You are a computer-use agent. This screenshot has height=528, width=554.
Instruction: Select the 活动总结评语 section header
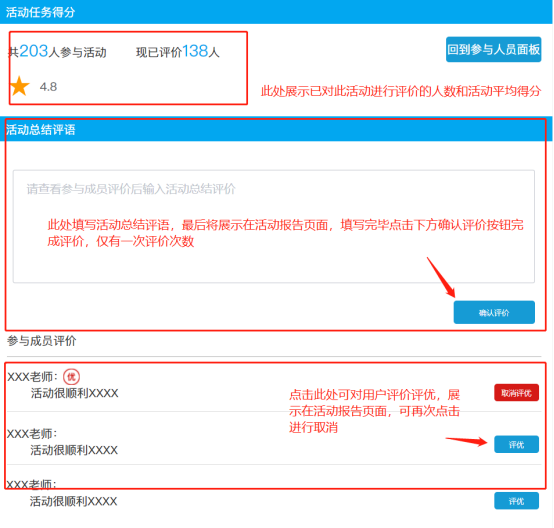coord(276,129)
